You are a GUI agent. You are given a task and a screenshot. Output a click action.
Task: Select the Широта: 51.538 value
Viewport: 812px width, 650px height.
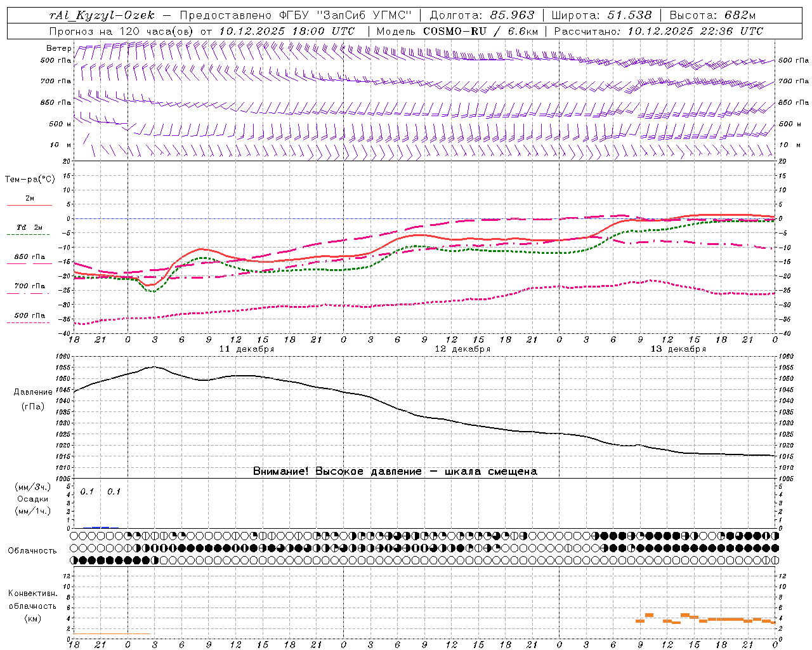tap(602, 15)
